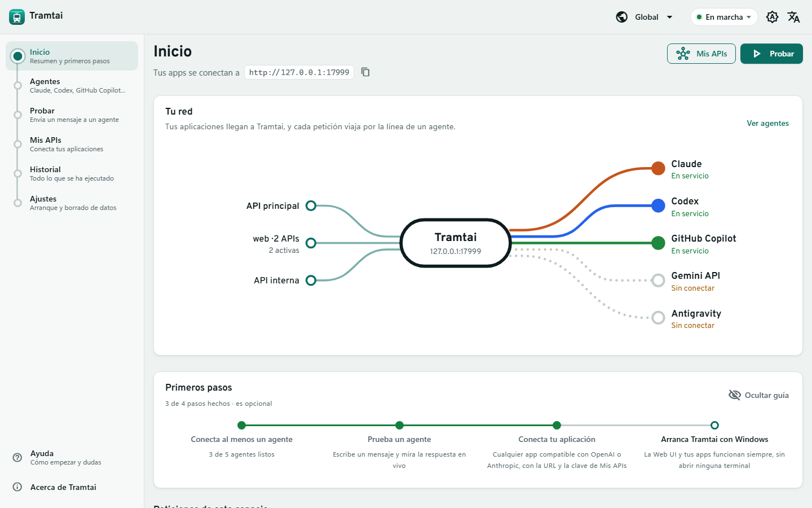
Task: Select the Codex agent node
Action: (x=658, y=205)
